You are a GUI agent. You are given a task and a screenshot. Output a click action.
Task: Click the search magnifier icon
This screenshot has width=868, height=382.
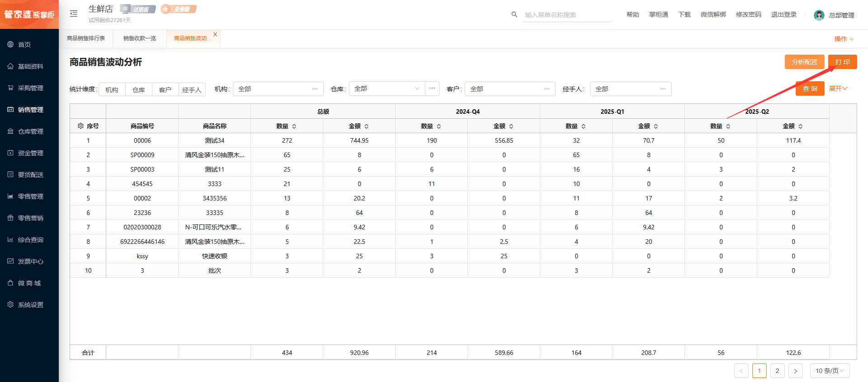click(x=514, y=14)
